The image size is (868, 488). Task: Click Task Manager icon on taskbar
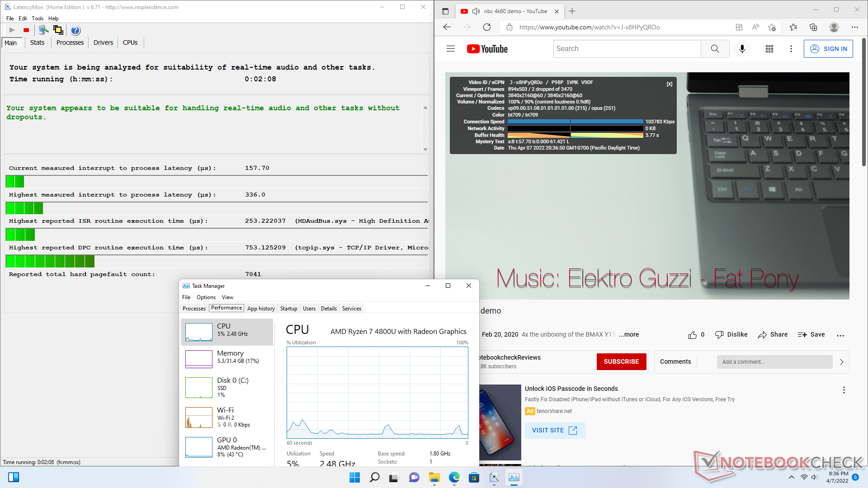click(x=514, y=477)
